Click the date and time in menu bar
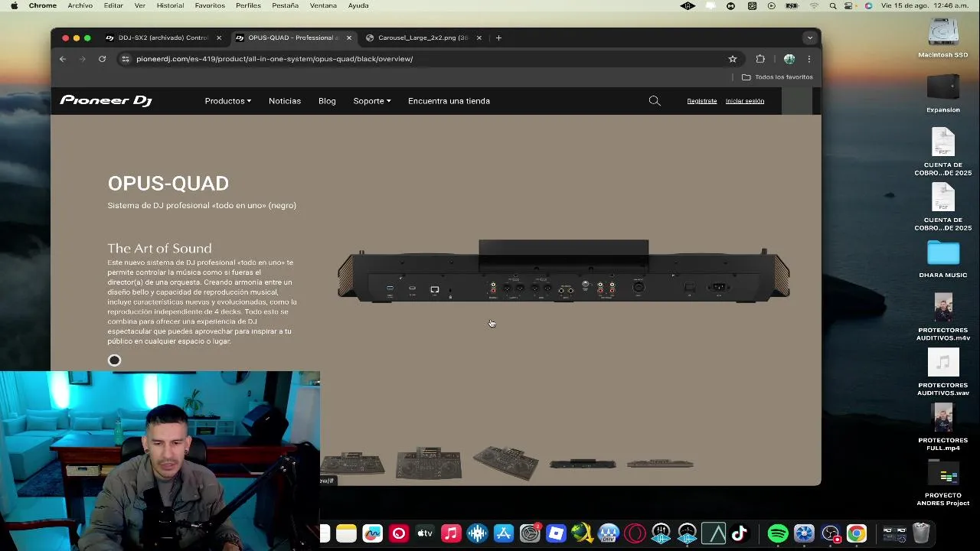 click(926, 5)
